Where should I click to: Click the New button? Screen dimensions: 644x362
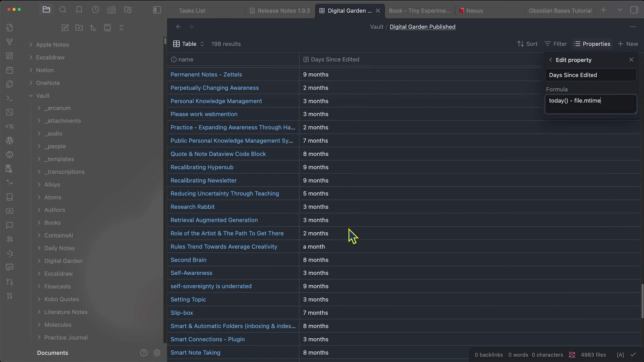628,44
